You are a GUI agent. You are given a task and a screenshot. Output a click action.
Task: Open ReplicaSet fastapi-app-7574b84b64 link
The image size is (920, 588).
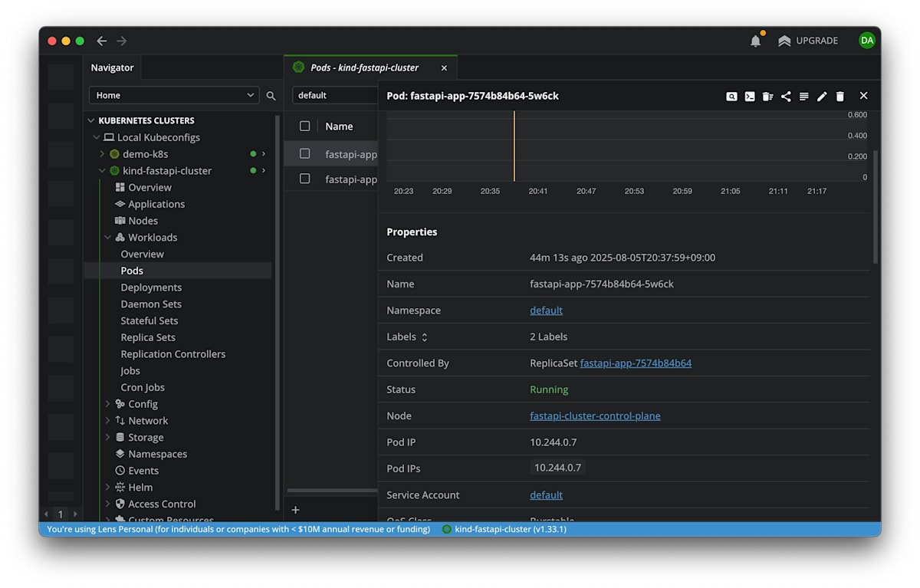636,363
